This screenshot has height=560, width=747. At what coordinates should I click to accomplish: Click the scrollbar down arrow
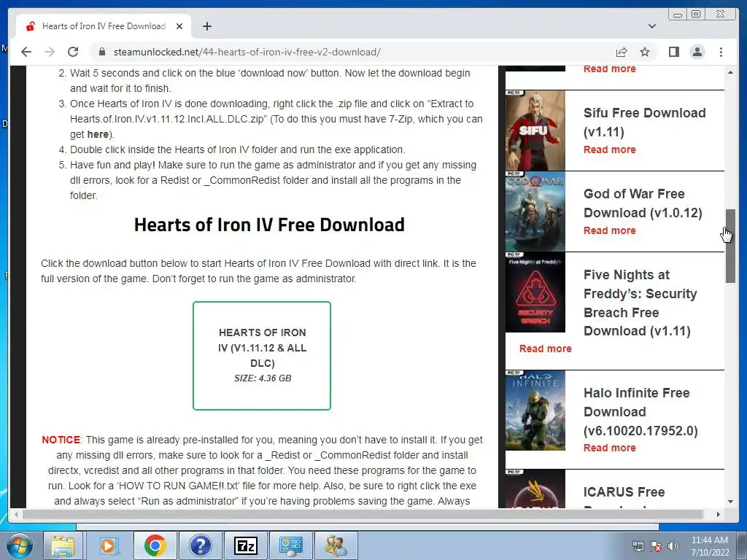point(730,502)
